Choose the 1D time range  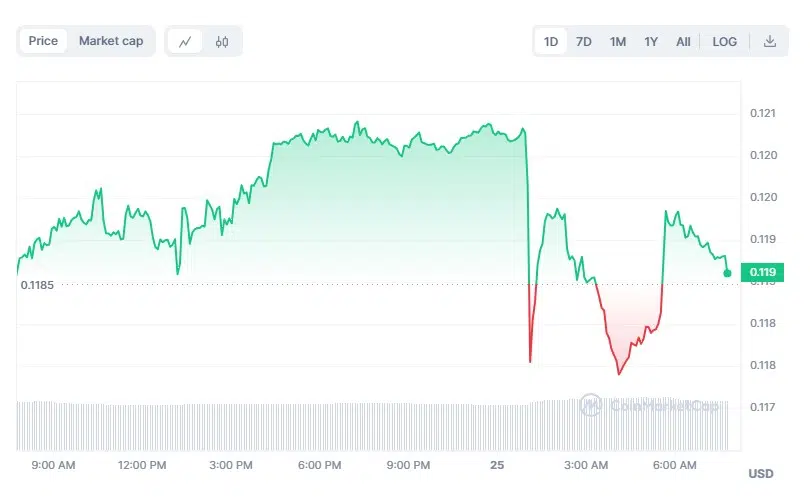coord(551,42)
